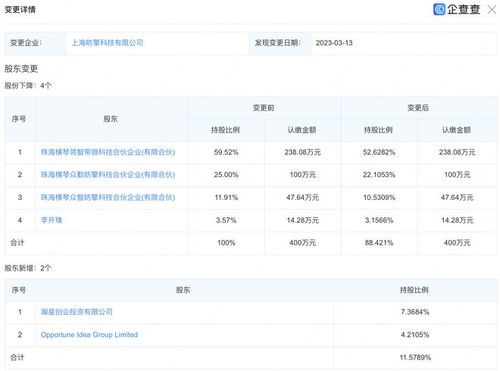
Task: Select the 52.6282% cell
Action: click(x=379, y=152)
